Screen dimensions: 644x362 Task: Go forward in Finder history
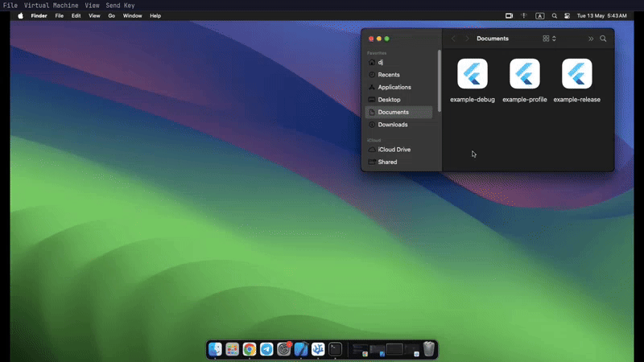(467, 39)
